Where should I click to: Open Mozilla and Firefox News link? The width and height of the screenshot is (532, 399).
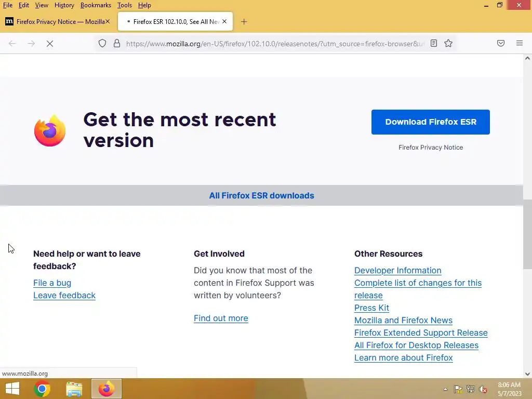point(403,320)
